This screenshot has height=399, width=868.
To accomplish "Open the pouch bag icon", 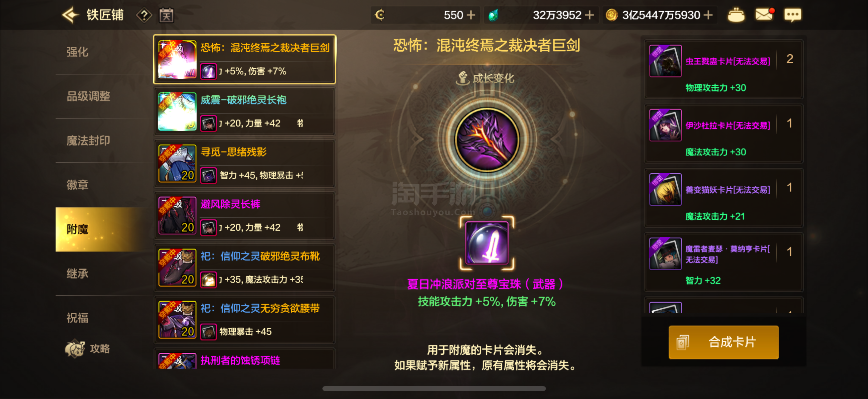I will click(736, 15).
